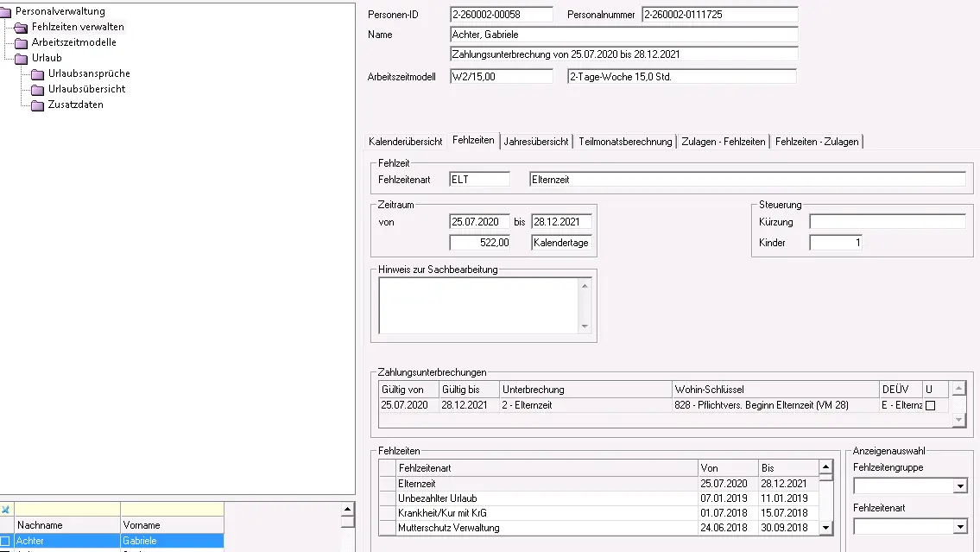Select the Unbezahlter Urlaub row in Fehlzeiten
The width and height of the screenshot is (980, 552).
point(546,498)
